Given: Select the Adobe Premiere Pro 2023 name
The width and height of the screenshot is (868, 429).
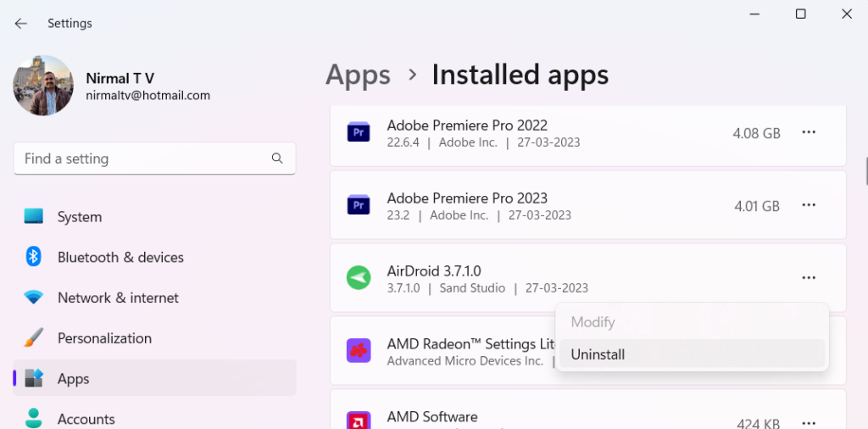Looking at the screenshot, I should [467, 198].
